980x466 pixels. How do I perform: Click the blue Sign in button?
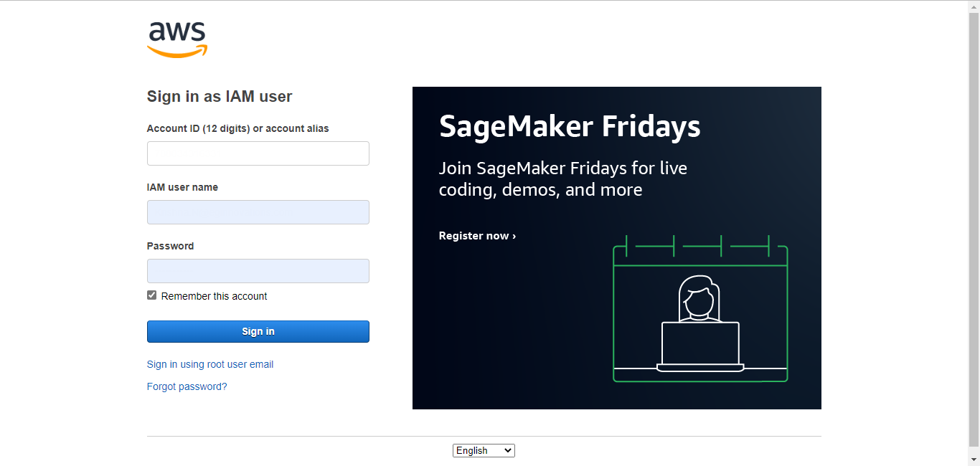258,331
